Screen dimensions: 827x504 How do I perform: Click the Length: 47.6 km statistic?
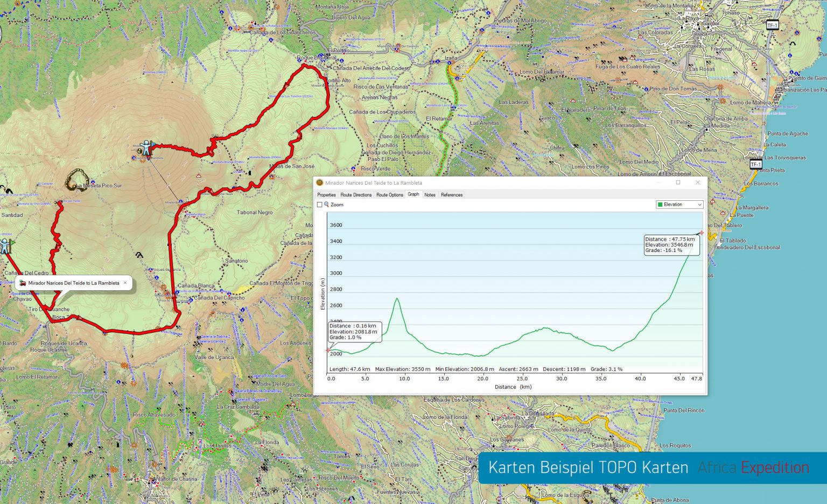click(x=350, y=369)
